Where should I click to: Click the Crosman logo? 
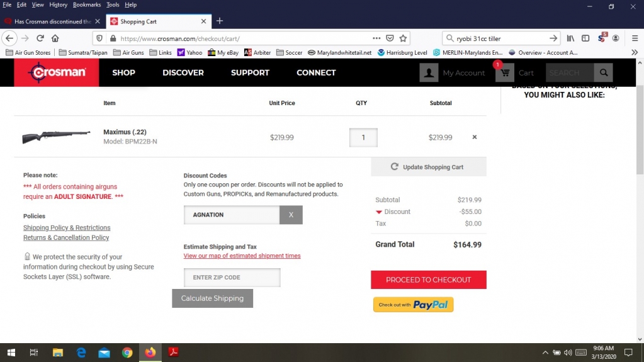[57, 73]
